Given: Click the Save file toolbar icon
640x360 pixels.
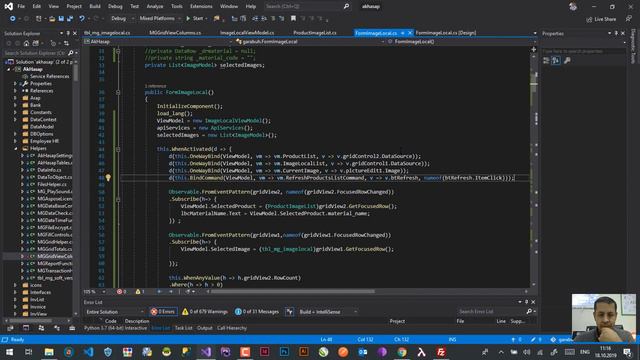Looking at the screenshot, I should point(61,19).
